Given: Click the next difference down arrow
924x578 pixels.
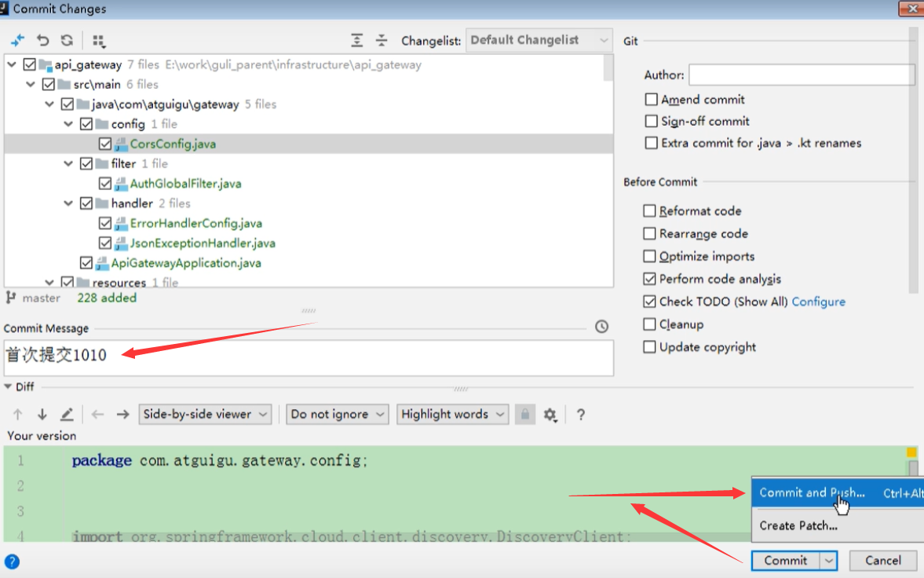Looking at the screenshot, I should [42, 414].
